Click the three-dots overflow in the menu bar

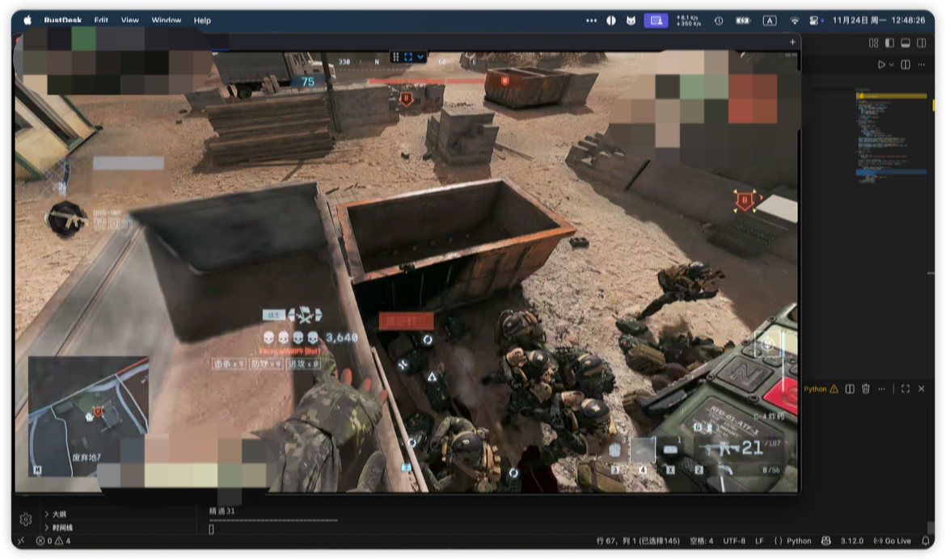click(591, 20)
